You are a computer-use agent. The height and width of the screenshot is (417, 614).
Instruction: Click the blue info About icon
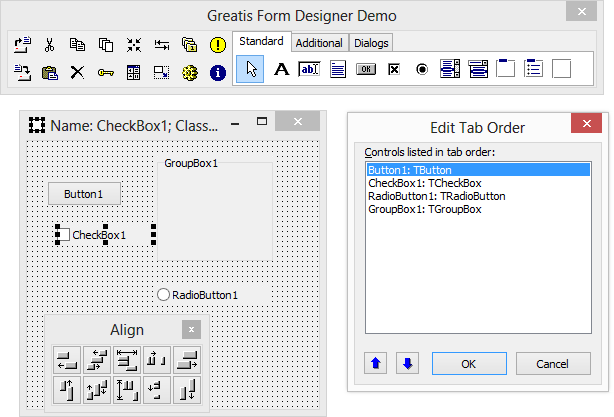218,72
